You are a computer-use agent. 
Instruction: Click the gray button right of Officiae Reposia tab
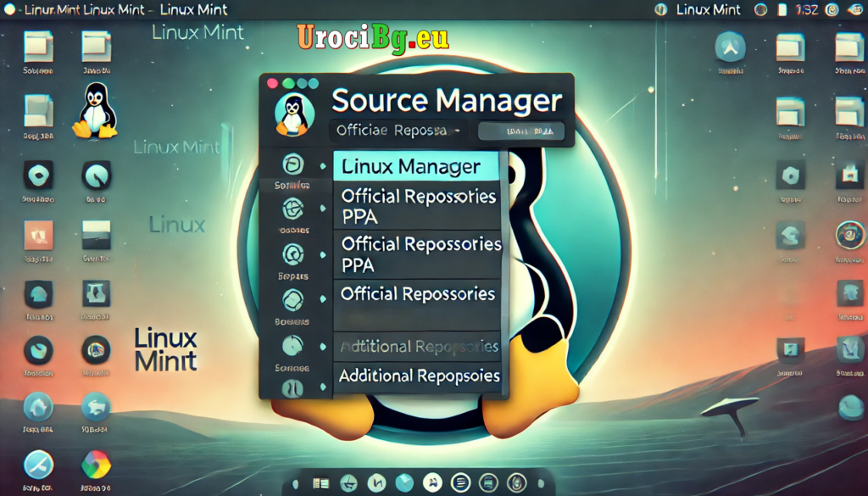[521, 131]
